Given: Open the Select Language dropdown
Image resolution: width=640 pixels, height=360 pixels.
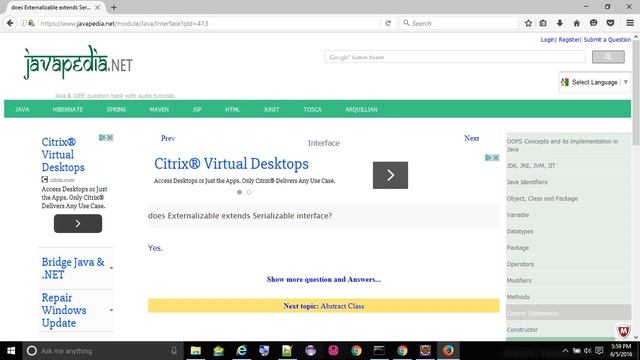Looking at the screenshot, I should [595, 82].
